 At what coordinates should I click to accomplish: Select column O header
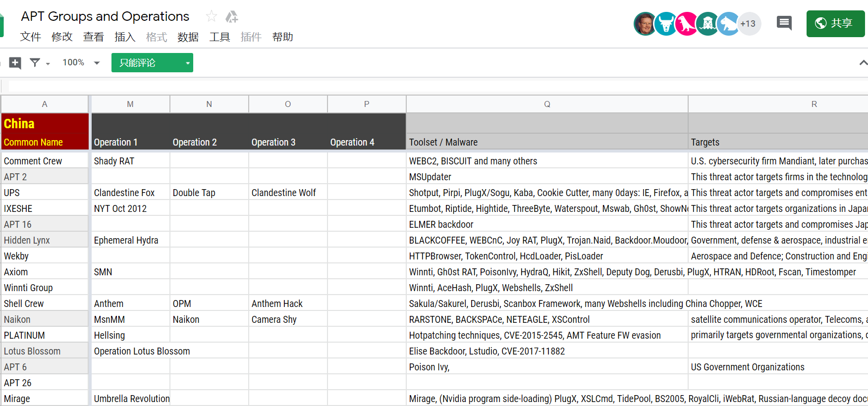[288, 104]
